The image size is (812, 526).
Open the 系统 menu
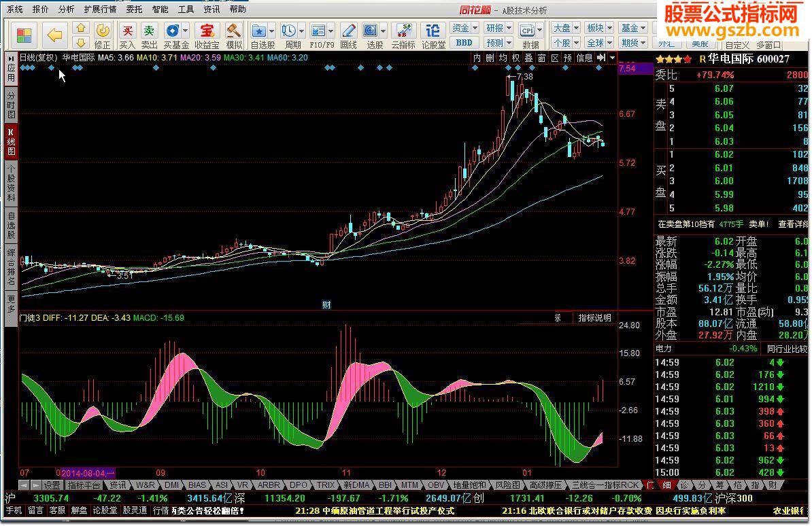tap(14, 10)
